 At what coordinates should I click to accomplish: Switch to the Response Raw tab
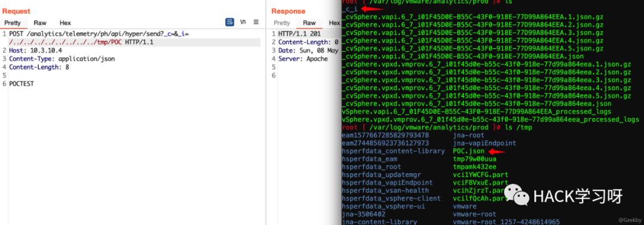point(309,23)
